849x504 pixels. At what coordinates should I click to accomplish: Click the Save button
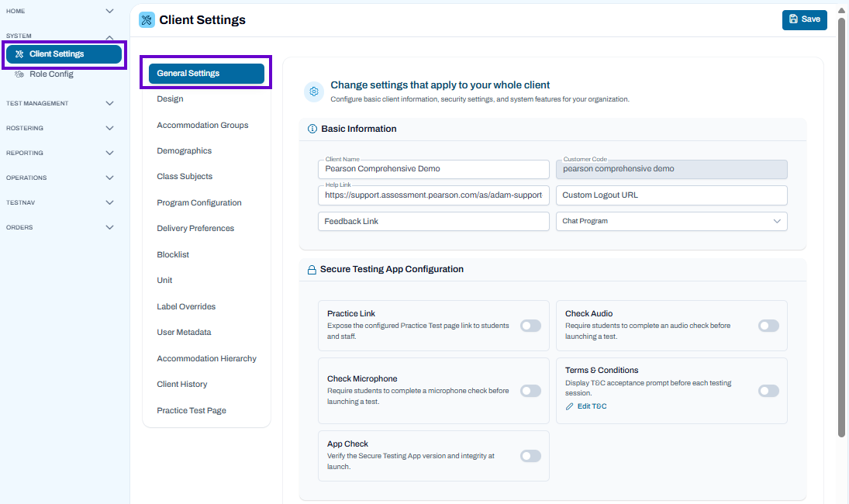(x=805, y=19)
